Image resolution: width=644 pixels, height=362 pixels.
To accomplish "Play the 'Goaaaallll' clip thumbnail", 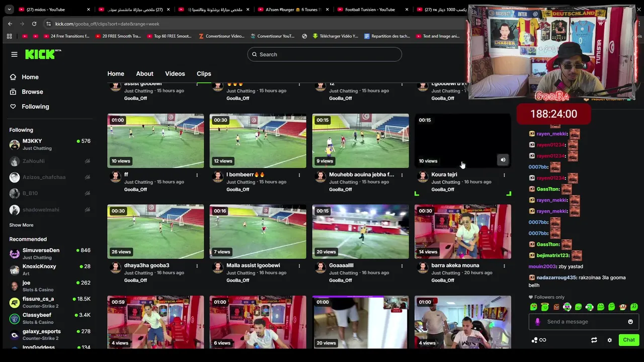I will [x=360, y=232].
